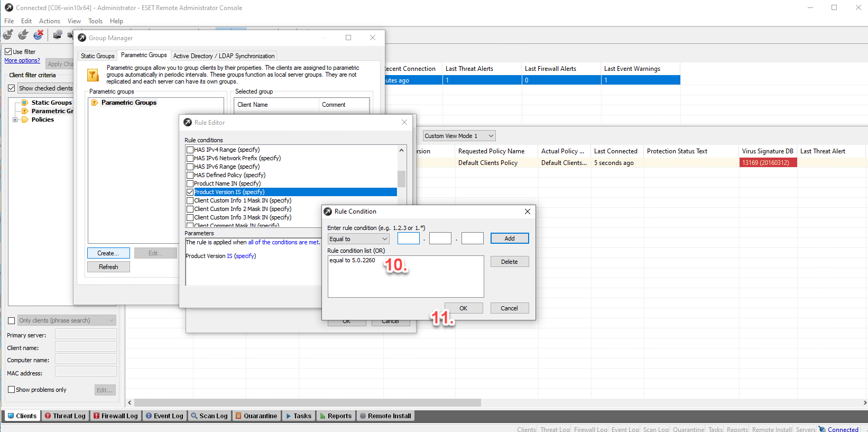Screen dimensions: 868x432
Task: Click the Connected status icon in status bar
Action: (x=822, y=429)
